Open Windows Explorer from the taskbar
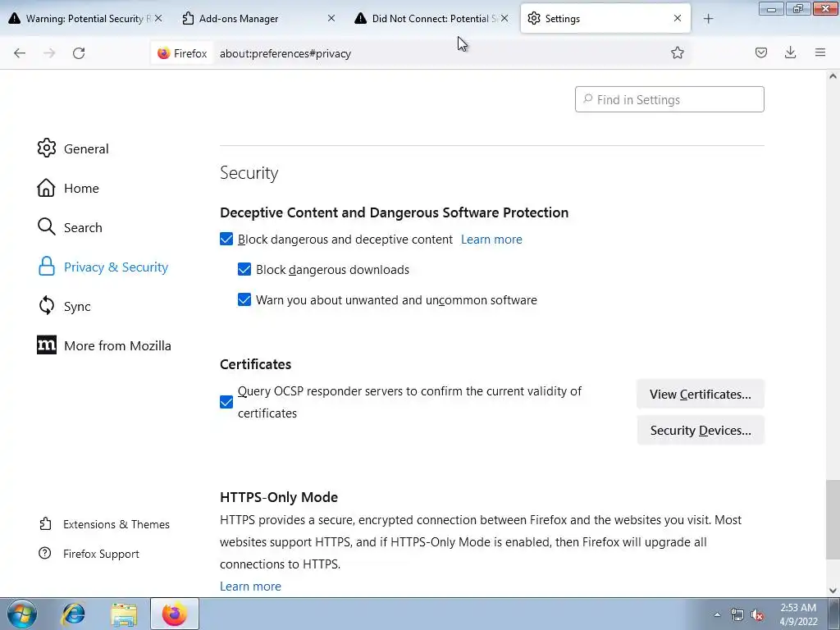This screenshot has width=840, height=630. [124, 614]
